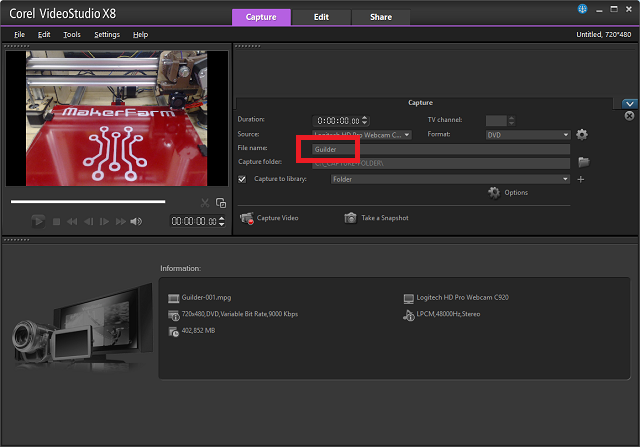Image resolution: width=640 pixels, height=447 pixels.
Task: Click the Options gear button
Action: 508,193
